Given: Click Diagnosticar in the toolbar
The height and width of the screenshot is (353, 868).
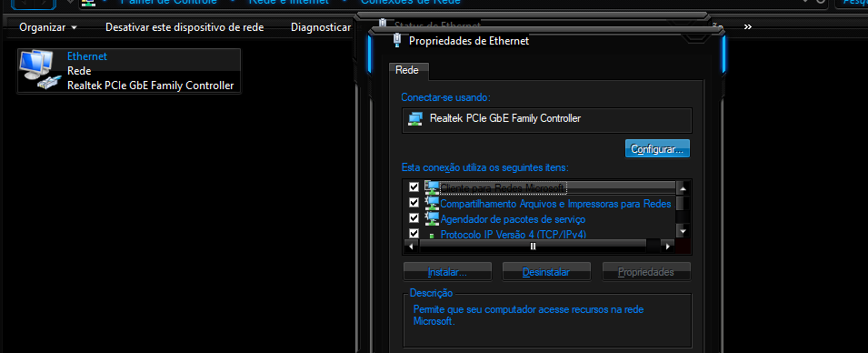Looking at the screenshot, I should [x=321, y=27].
